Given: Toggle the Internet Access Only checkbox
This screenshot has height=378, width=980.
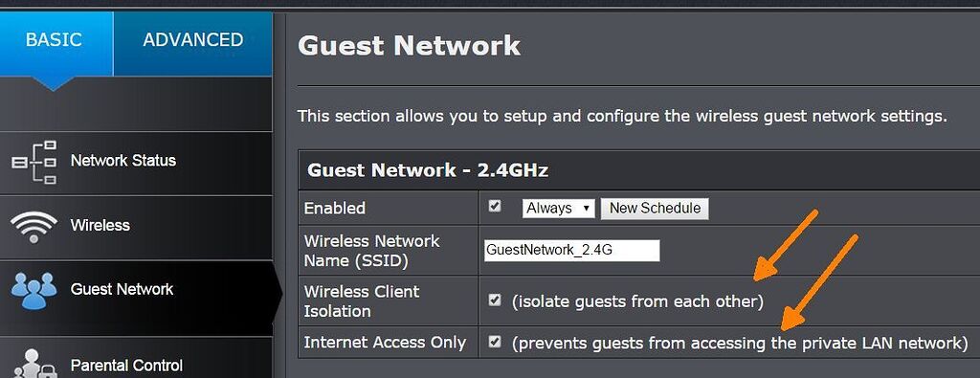Looking at the screenshot, I should [495, 342].
